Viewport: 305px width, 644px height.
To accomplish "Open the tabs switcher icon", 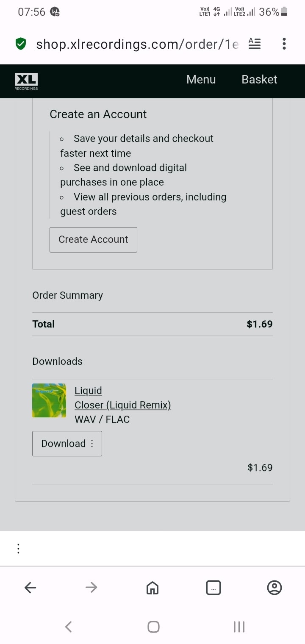I will (213, 587).
